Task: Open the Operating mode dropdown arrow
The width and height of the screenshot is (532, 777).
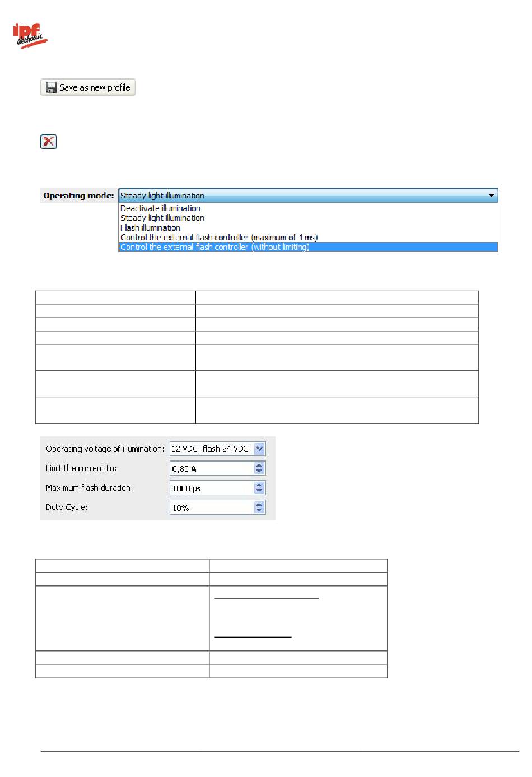Action: pyautogui.click(x=491, y=196)
